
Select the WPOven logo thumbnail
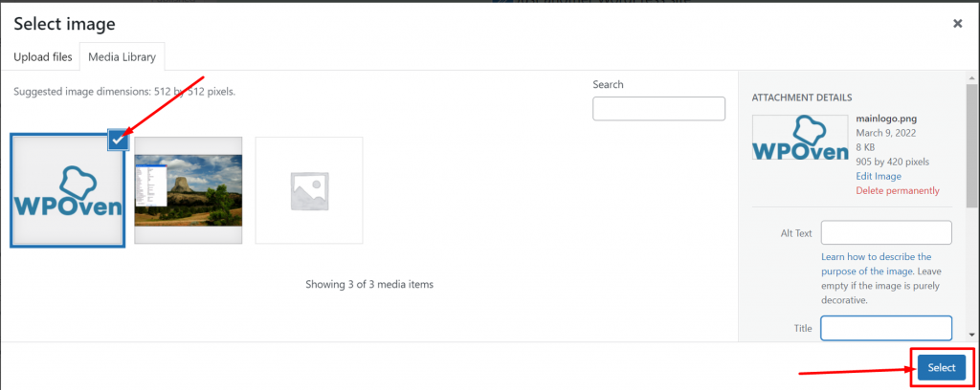[67, 191]
